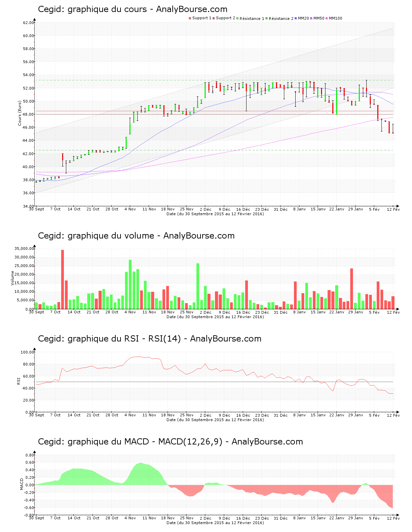Select the Résistance 2 legend label
This screenshot has height=532, width=412.
click(x=281, y=18)
